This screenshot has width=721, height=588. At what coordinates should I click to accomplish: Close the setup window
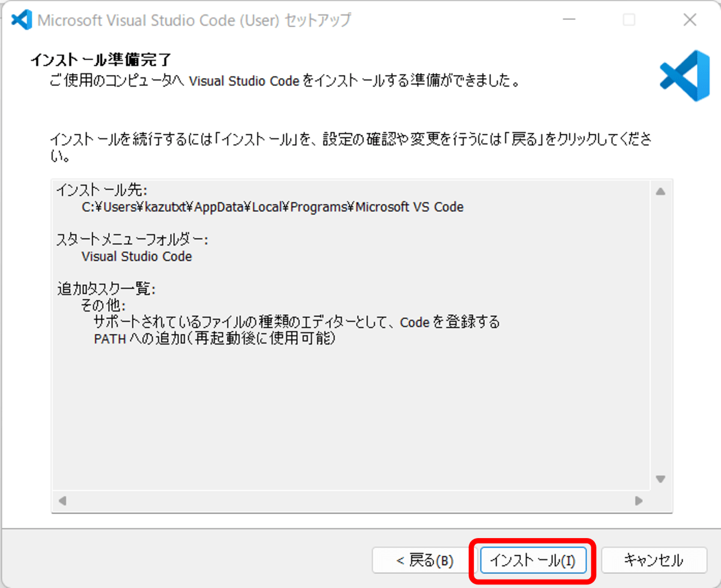690,20
